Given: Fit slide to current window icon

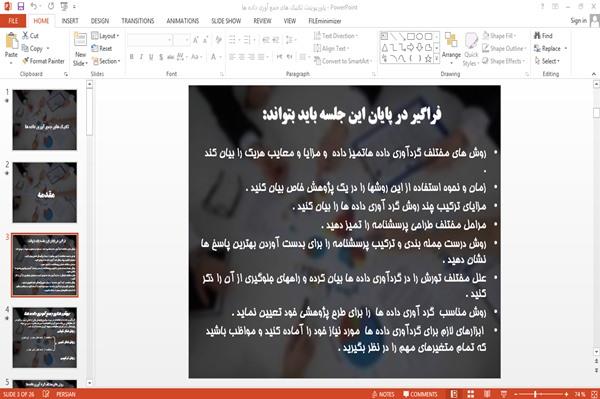Looking at the screenshot, I should tap(594, 394).
